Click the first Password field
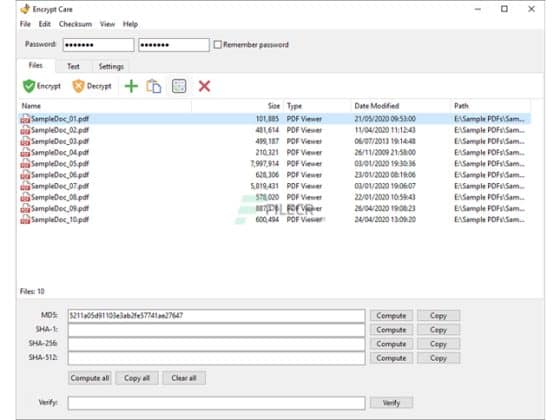The image size is (560, 420). (99, 45)
